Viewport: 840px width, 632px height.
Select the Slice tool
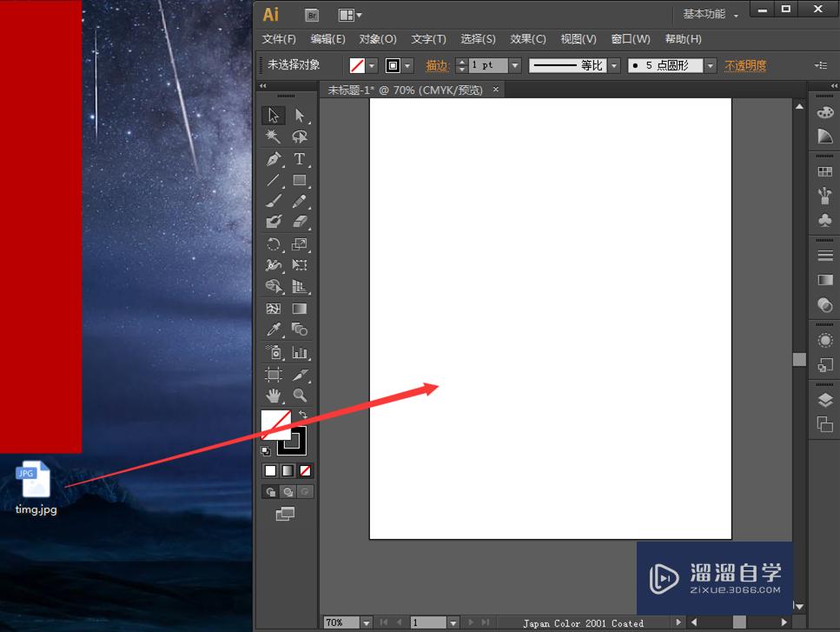point(300,374)
